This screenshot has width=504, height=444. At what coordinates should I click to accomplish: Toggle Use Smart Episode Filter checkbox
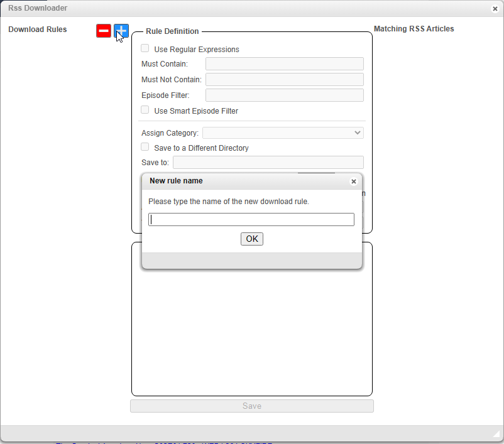click(x=145, y=110)
